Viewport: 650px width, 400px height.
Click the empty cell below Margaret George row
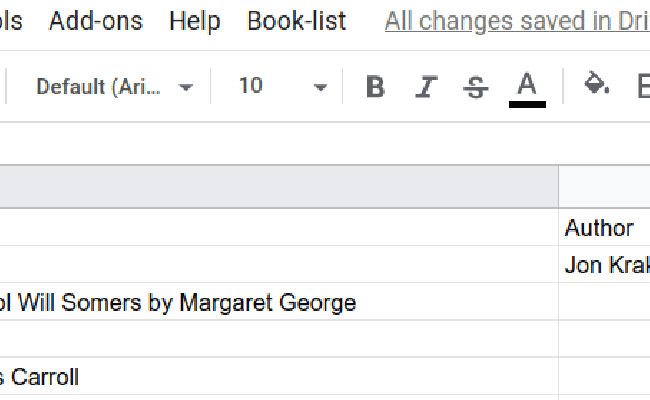tap(279, 339)
